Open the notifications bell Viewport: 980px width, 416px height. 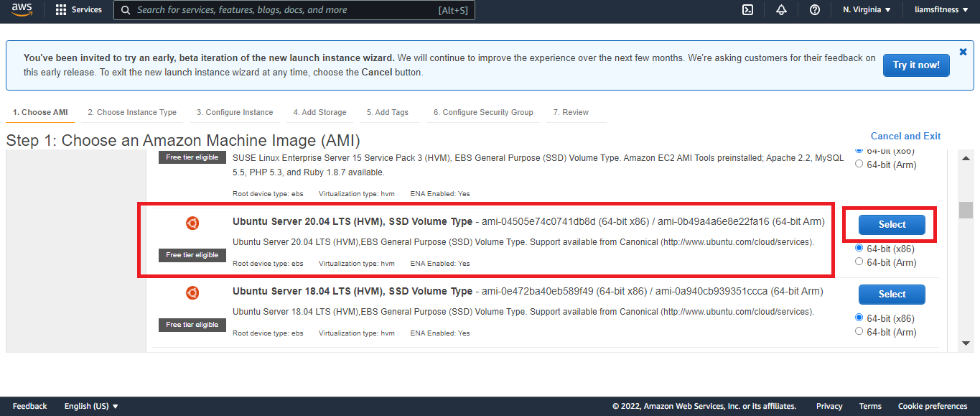781,10
